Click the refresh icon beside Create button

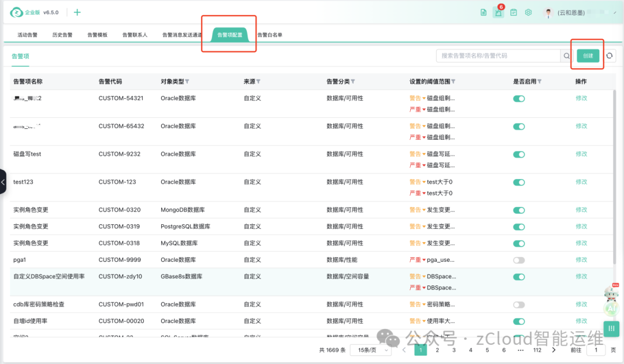click(x=610, y=56)
